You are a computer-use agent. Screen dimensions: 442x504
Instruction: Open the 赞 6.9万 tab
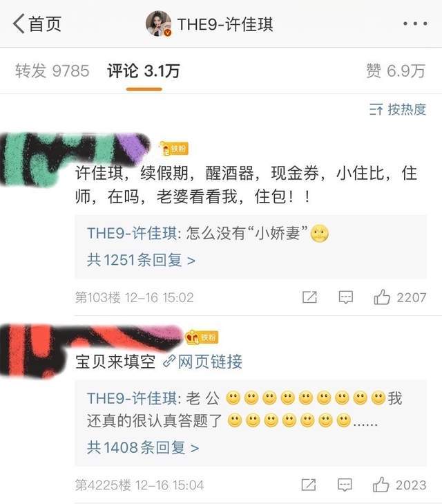coord(396,71)
